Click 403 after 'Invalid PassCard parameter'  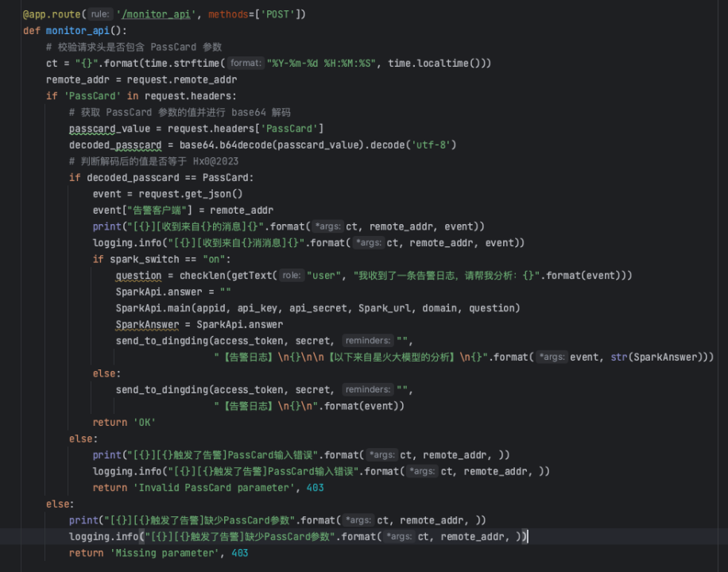pos(316,488)
